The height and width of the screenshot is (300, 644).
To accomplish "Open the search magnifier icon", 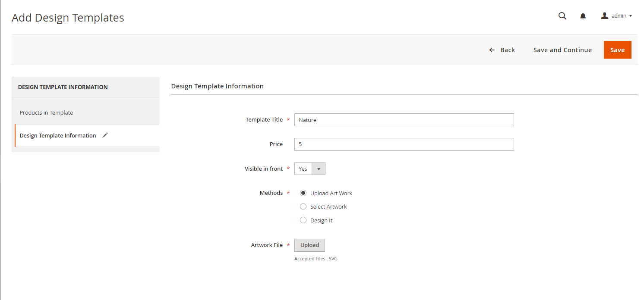I will (x=562, y=16).
